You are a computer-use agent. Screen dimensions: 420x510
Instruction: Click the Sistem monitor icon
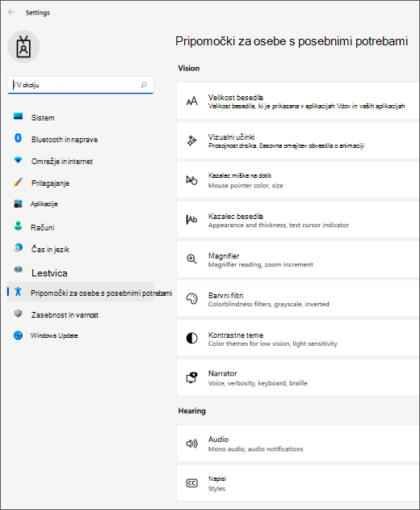19,116
